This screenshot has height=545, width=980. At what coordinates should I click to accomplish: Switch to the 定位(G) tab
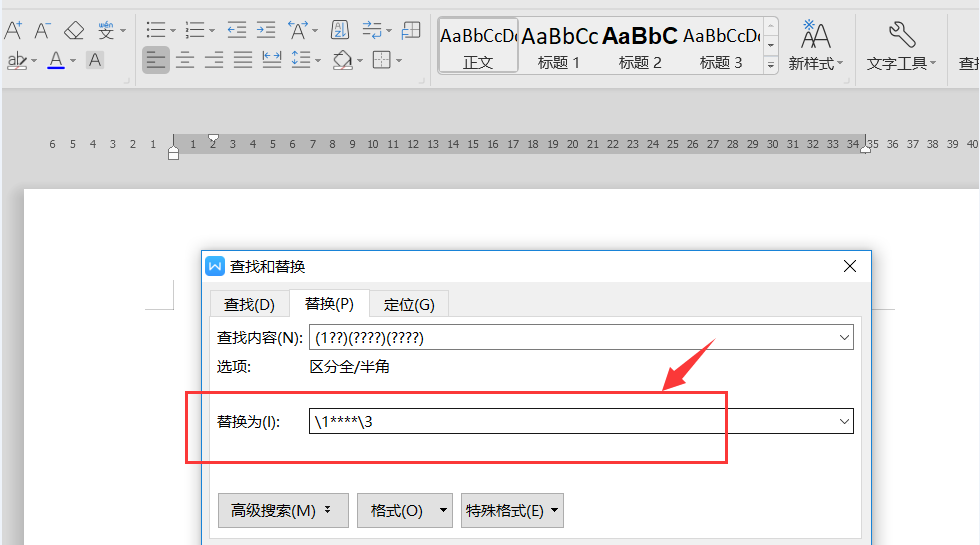coord(409,304)
